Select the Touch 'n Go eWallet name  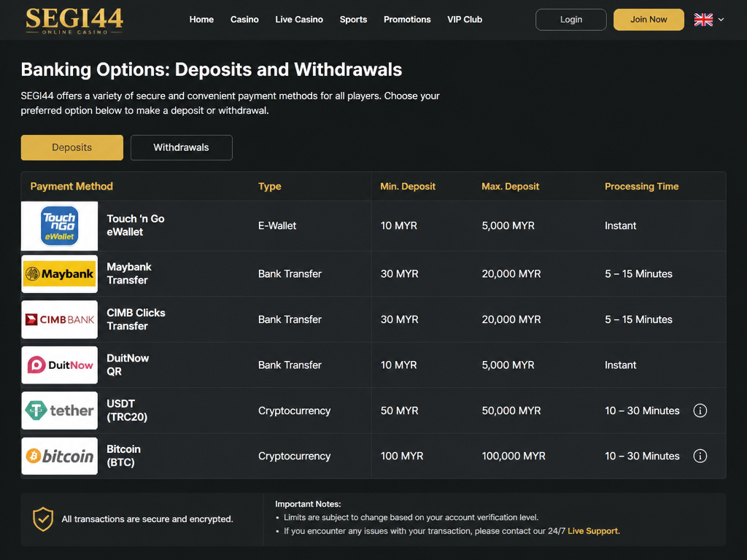136,225
